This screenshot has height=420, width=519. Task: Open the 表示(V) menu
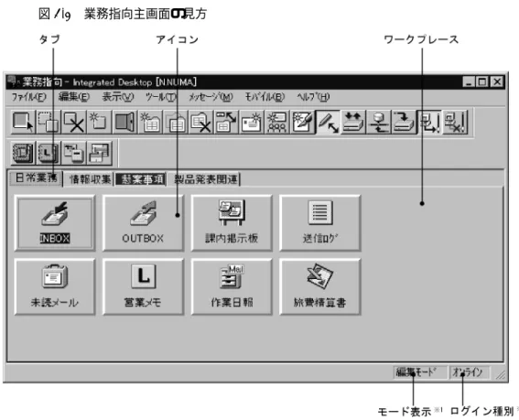[117, 97]
